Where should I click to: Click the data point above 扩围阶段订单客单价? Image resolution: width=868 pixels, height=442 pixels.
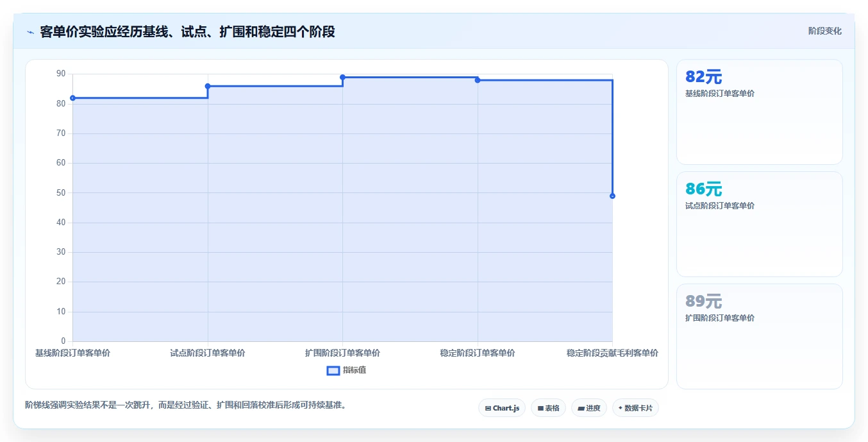[x=342, y=77]
